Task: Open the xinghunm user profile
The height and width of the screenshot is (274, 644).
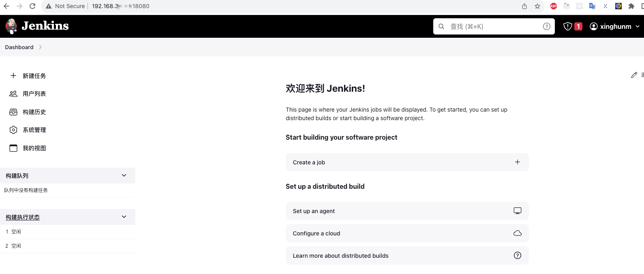Action: (611, 26)
